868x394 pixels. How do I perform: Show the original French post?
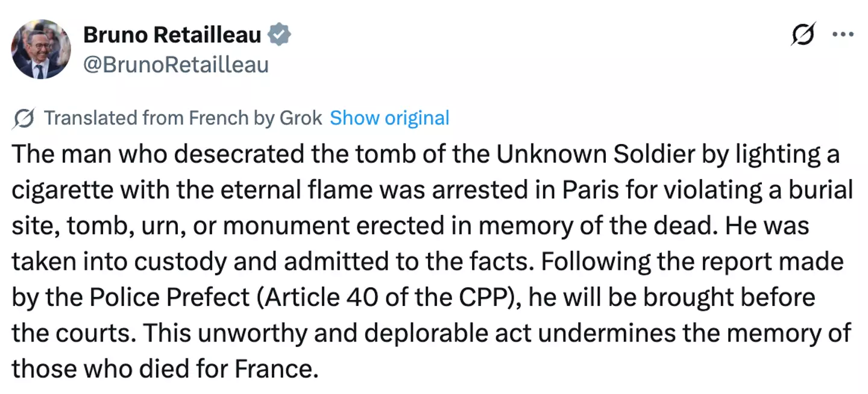[x=389, y=118]
